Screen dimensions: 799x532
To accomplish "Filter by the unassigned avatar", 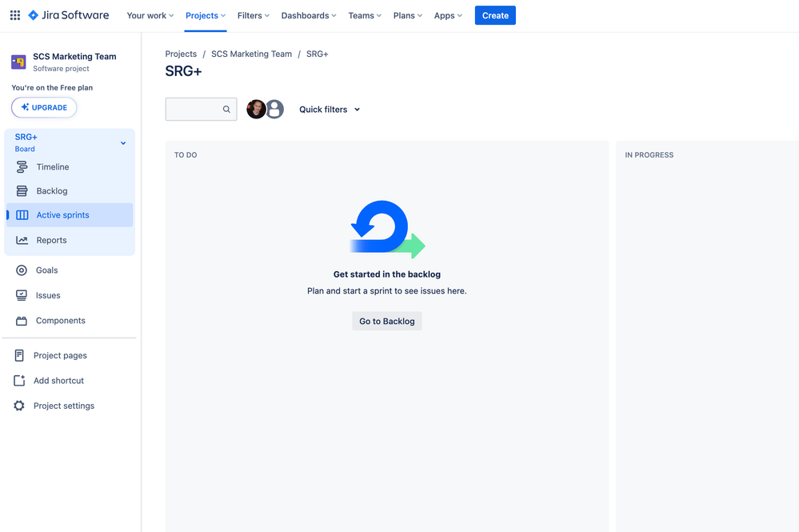I will pos(274,109).
